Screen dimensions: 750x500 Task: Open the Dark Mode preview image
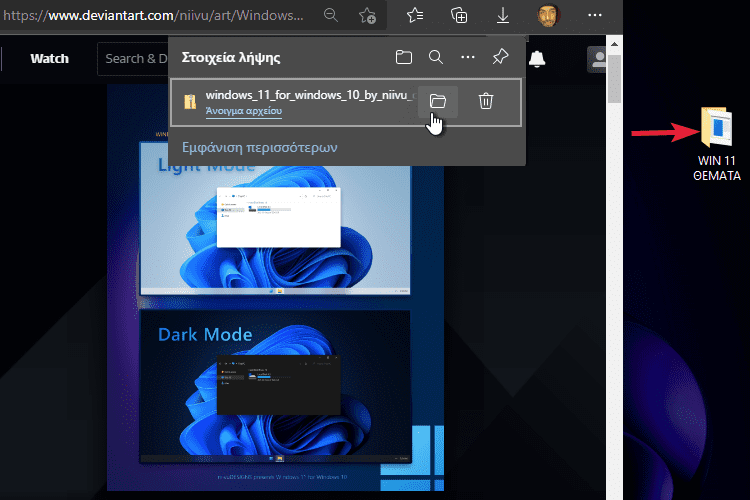point(275,387)
